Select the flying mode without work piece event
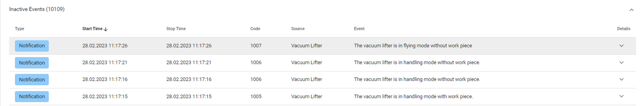644x106 pixels. (x=413, y=46)
